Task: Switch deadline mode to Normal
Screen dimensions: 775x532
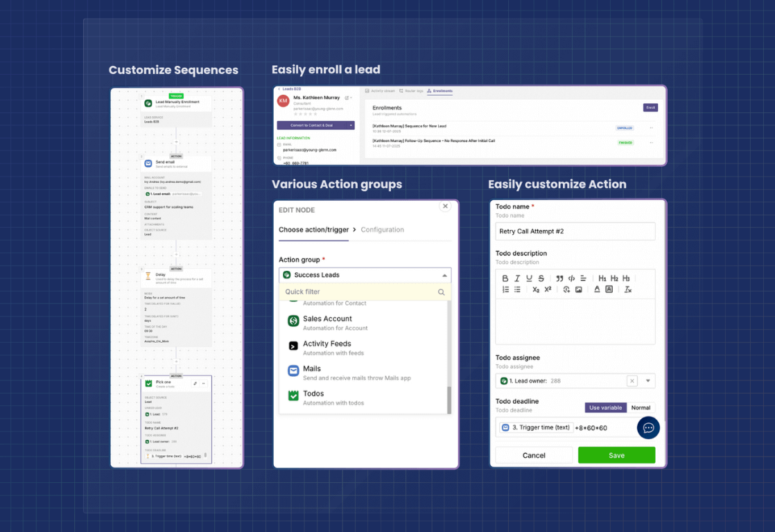Action: tap(641, 408)
